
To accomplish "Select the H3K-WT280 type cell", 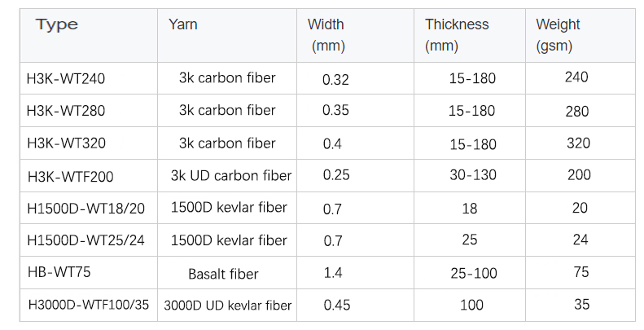I will (x=66, y=111).
